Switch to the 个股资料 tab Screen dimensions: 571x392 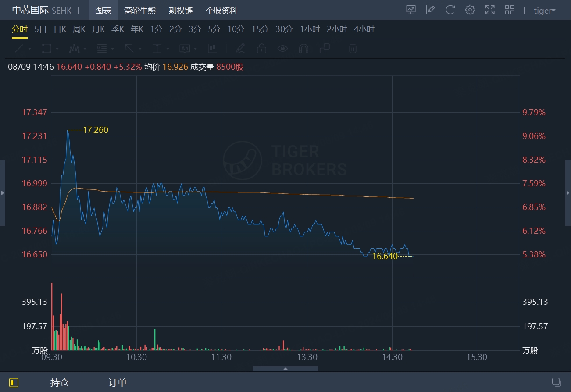point(221,11)
